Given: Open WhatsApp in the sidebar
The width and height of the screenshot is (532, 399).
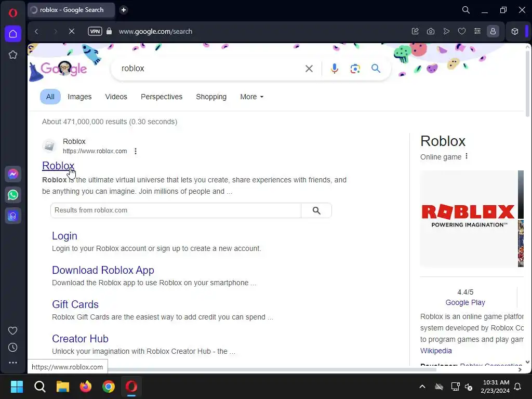Looking at the screenshot, I should coord(13,195).
